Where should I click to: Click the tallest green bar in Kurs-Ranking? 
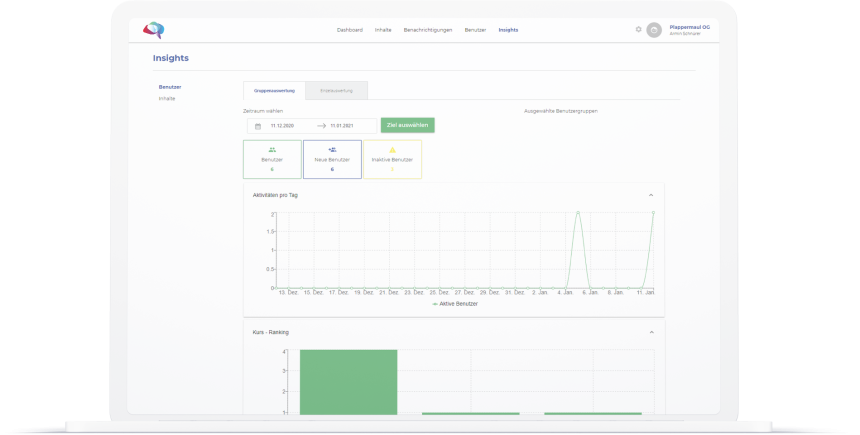coord(348,382)
